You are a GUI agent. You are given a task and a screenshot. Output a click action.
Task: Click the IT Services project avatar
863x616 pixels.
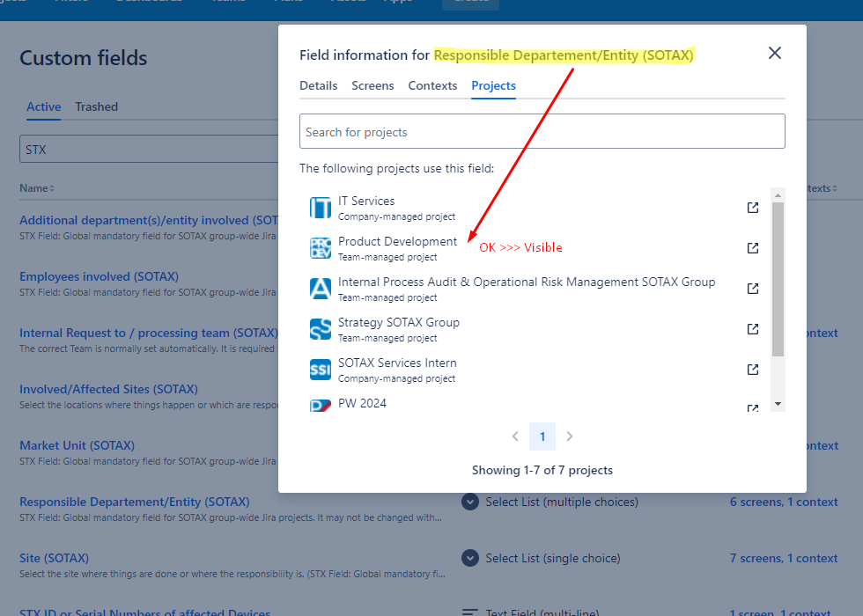(x=321, y=208)
